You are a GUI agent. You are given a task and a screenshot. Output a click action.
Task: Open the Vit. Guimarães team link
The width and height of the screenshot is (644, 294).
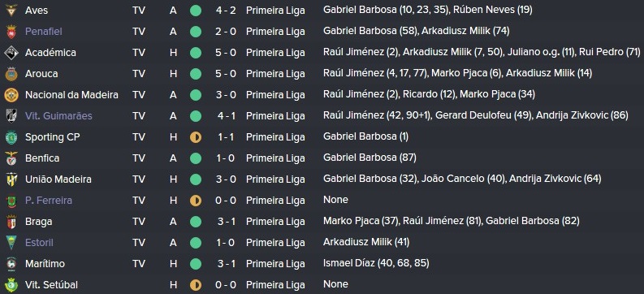58,116
